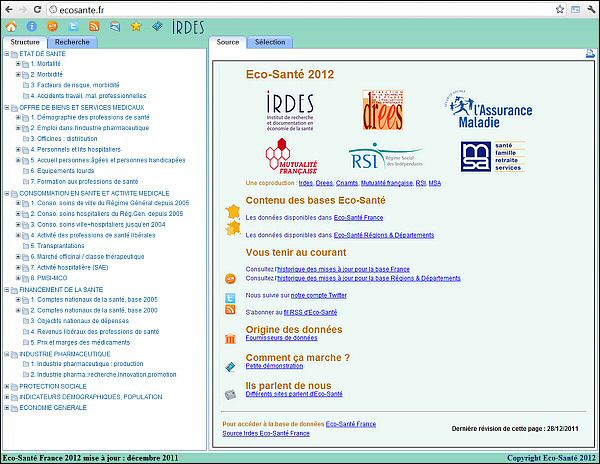Open 'notre compte Twitter' link
Screen dimensions: 600x464
(319, 295)
